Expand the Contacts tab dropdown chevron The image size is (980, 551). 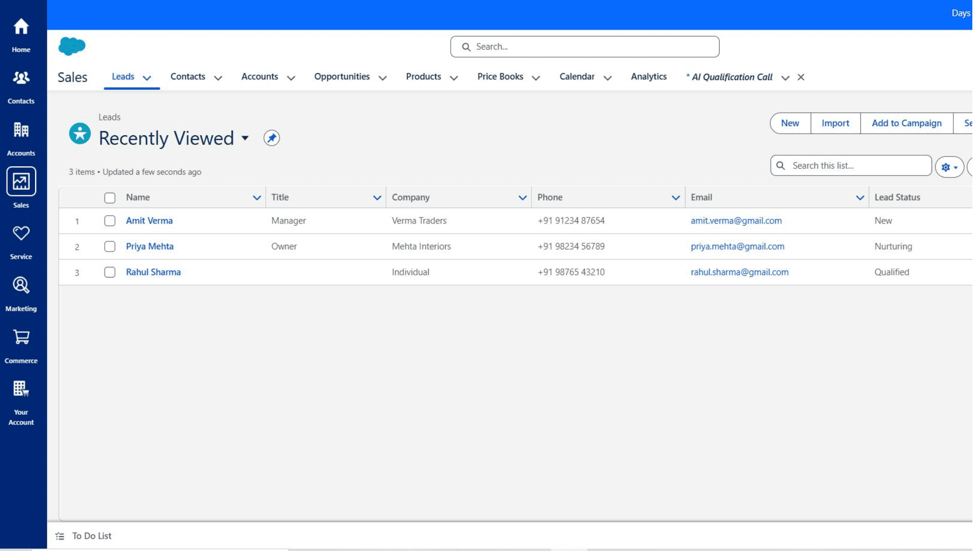click(218, 78)
